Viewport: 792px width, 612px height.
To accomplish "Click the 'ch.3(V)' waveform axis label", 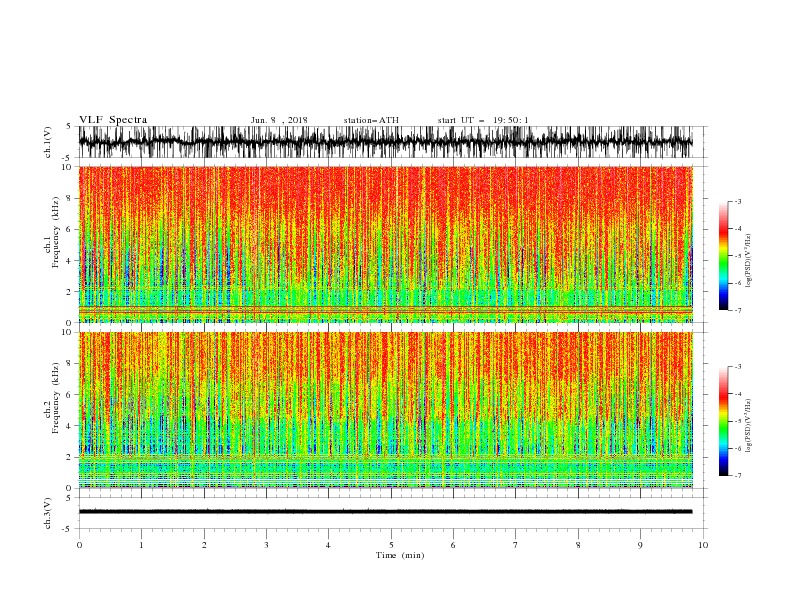I will tap(48, 513).
